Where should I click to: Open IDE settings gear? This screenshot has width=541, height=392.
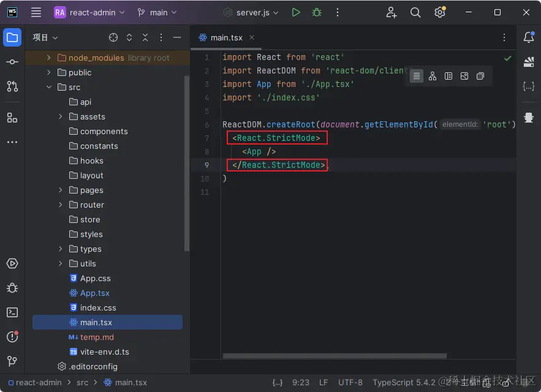[x=439, y=12]
